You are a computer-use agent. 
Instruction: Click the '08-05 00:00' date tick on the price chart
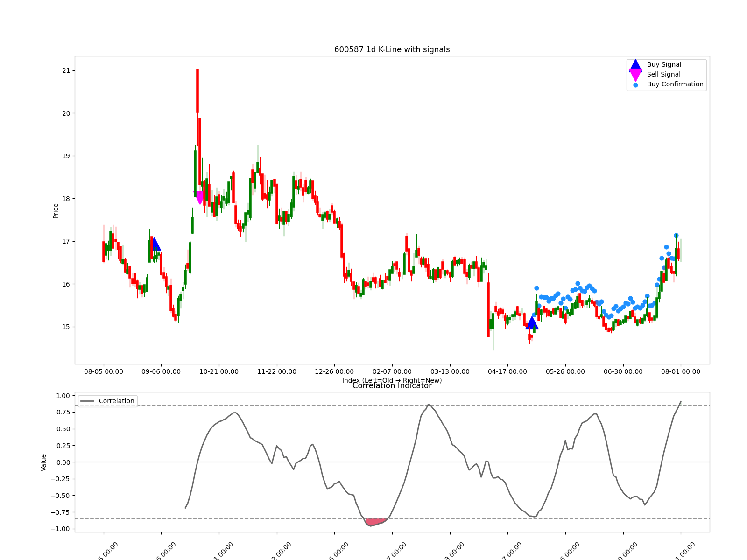click(x=104, y=372)
